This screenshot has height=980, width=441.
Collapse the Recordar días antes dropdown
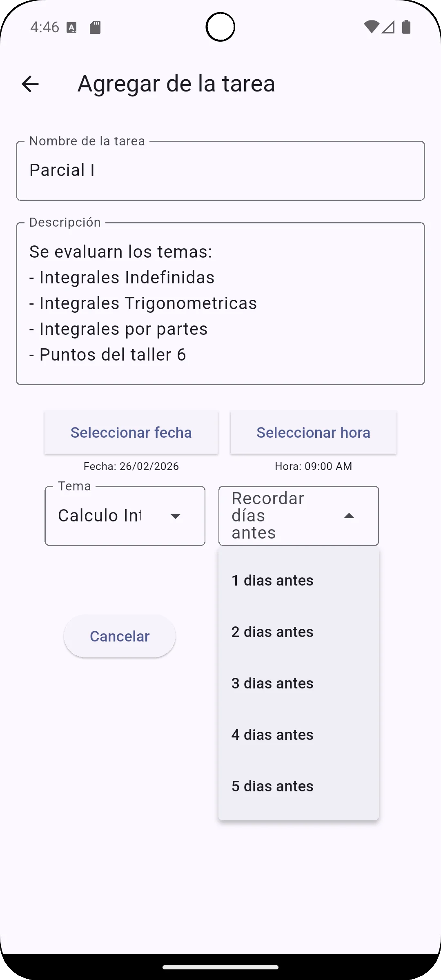coord(349,516)
